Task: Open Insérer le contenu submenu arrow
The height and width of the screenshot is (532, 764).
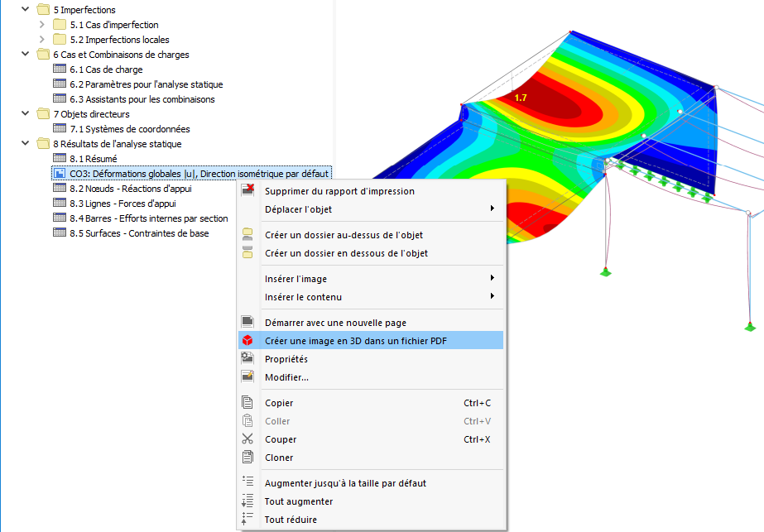Action: pos(493,296)
